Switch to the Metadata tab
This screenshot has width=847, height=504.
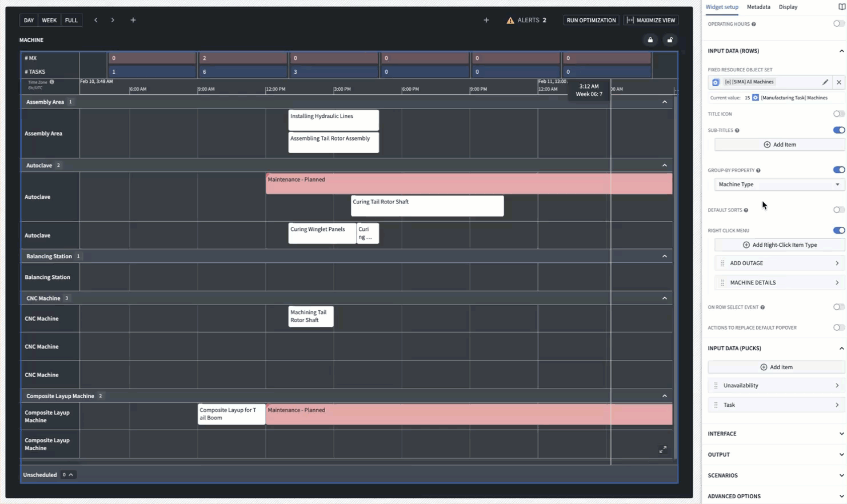point(758,7)
